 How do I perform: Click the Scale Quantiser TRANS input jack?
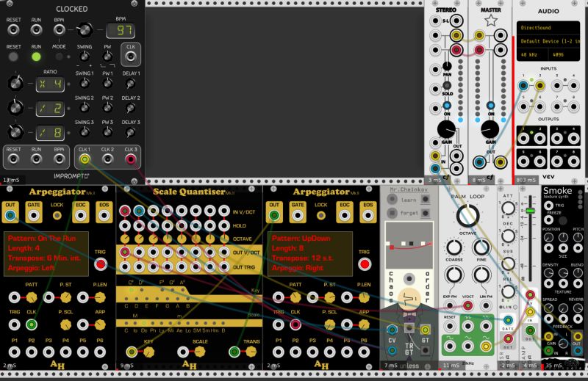pos(234,352)
